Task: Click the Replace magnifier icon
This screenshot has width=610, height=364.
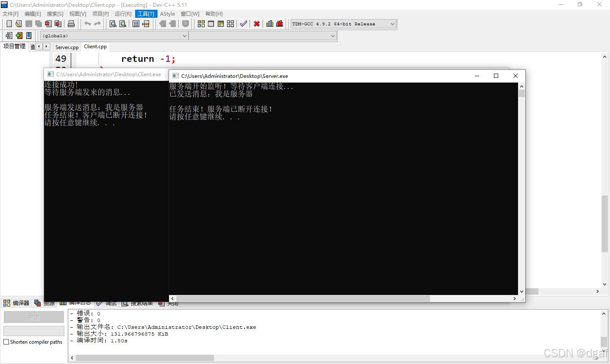Action: click(123, 24)
